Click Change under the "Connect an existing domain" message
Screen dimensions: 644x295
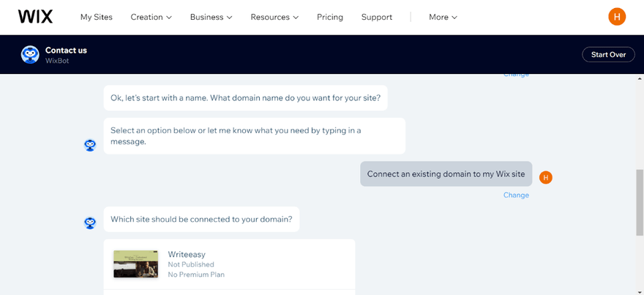(516, 195)
